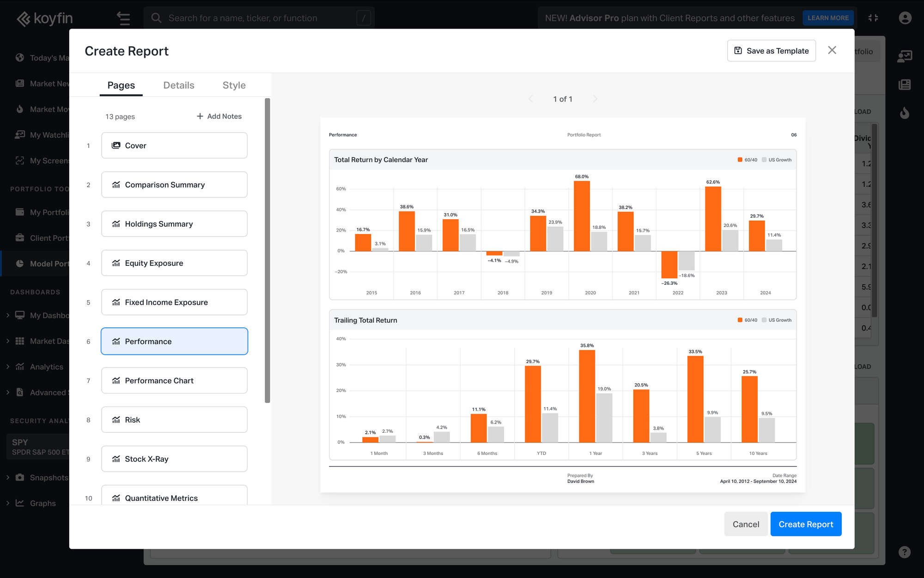Screen dimensions: 924x578
Task: Click the Cover page icon
Action: coord(116,144)
